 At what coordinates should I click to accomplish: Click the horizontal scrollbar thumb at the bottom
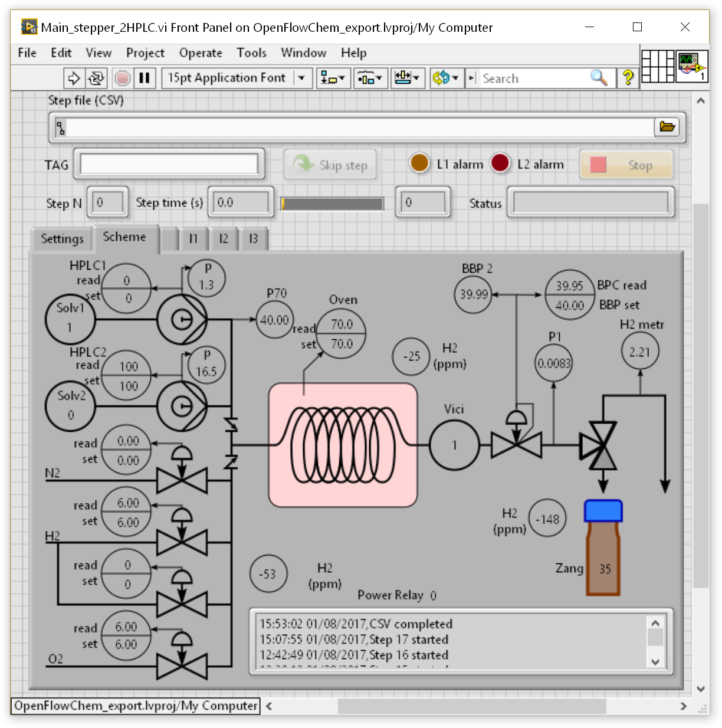pos(472,706)
